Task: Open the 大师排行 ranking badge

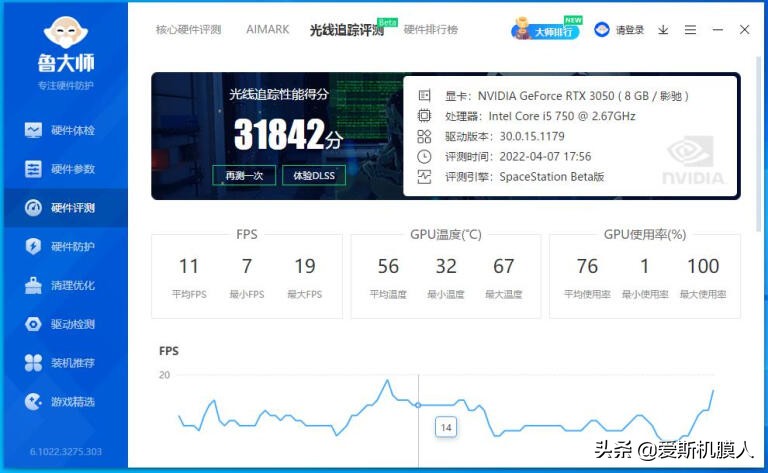Action: [x=547, y=28]
